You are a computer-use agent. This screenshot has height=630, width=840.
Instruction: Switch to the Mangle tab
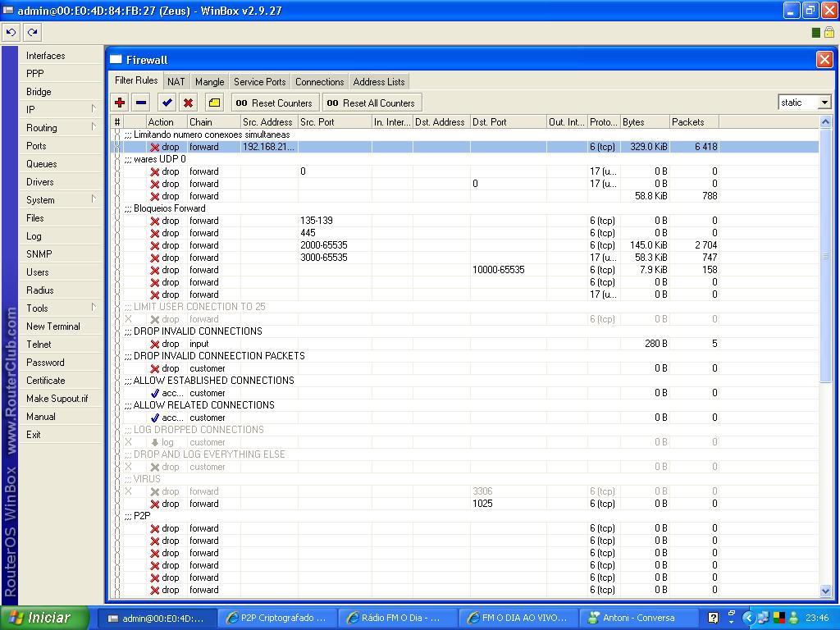(209, 81)
